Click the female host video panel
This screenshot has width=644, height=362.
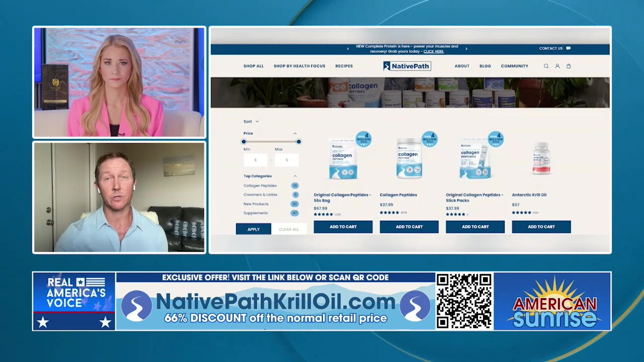tap(119, 82)
